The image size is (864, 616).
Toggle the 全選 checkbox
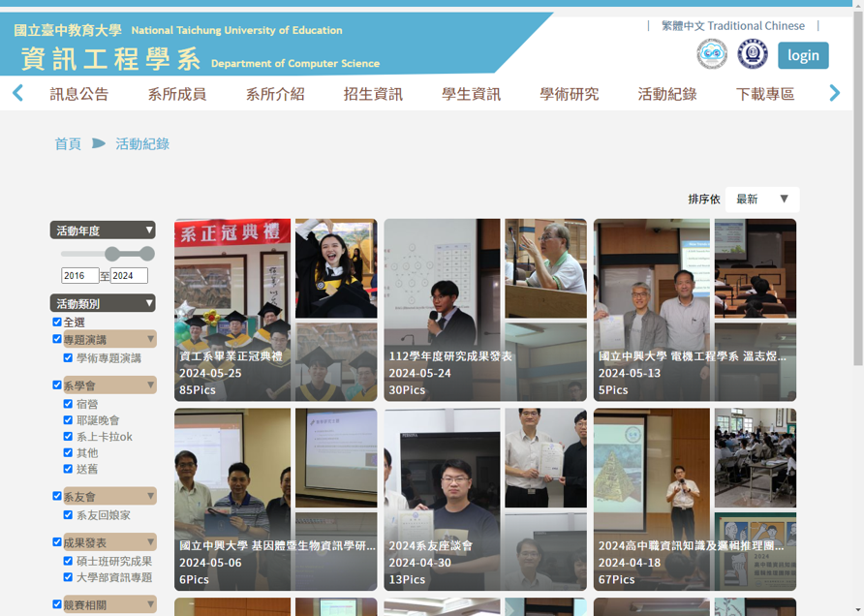(x=57, y=322)
